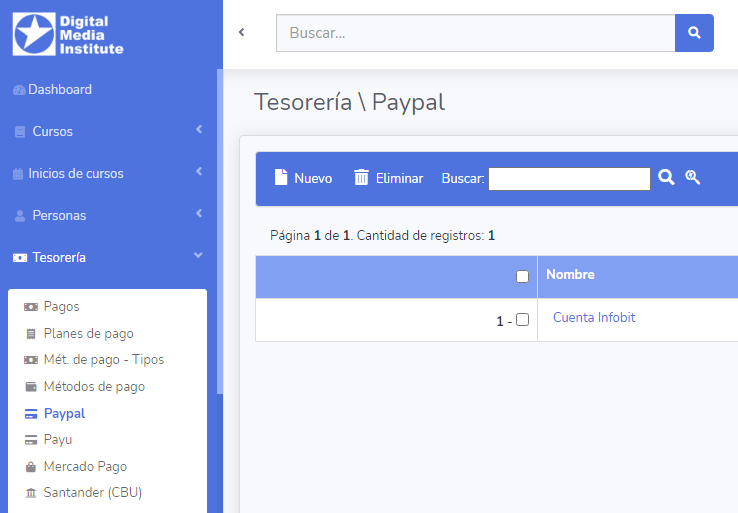Expand the Inicios de cursos chevron

(199, 171)
